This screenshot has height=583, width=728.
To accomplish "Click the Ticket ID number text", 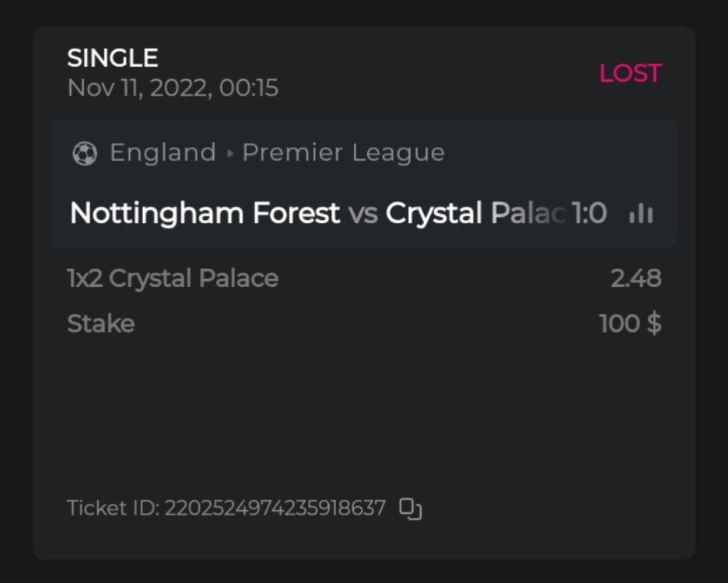I will pyautogui.click(x=275, y=508).
